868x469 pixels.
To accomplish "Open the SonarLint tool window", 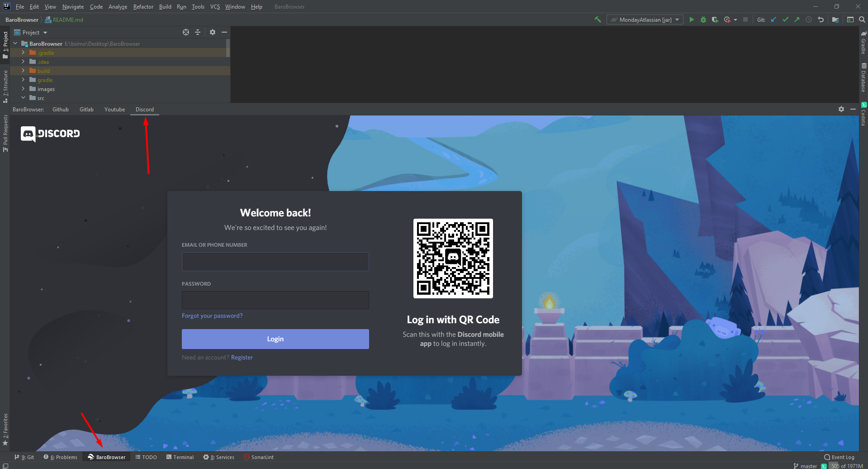I will point(259,457).
